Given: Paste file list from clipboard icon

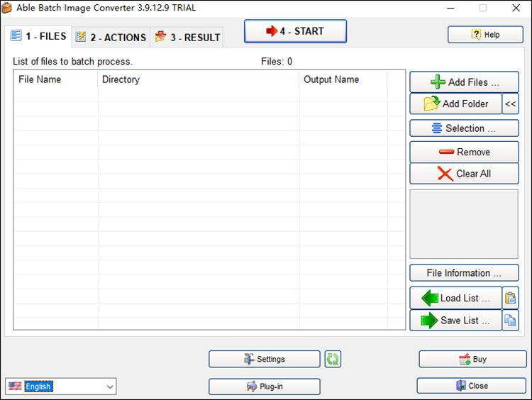Looking at the screenshot, I should tap(510, 298).
